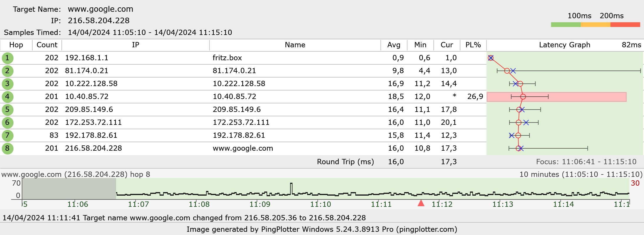Click the Count column header
The width and height of the screenshot is (644, 235).
click(47, 45)
